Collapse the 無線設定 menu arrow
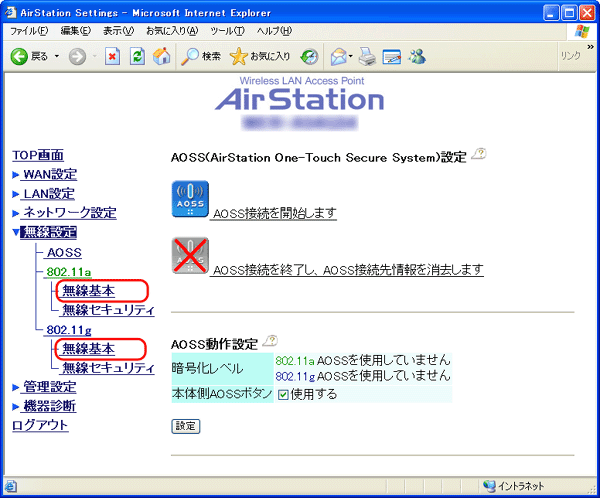Screen dimensions: 600x498 click(16, 232)
